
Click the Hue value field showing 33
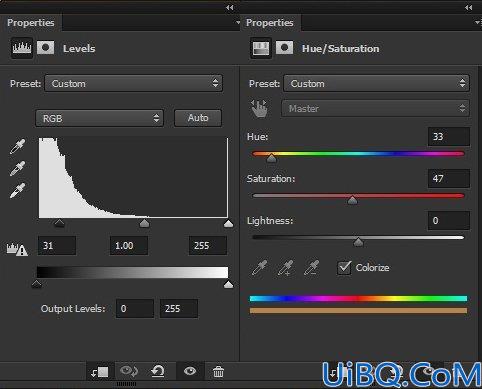pos(449,137)
